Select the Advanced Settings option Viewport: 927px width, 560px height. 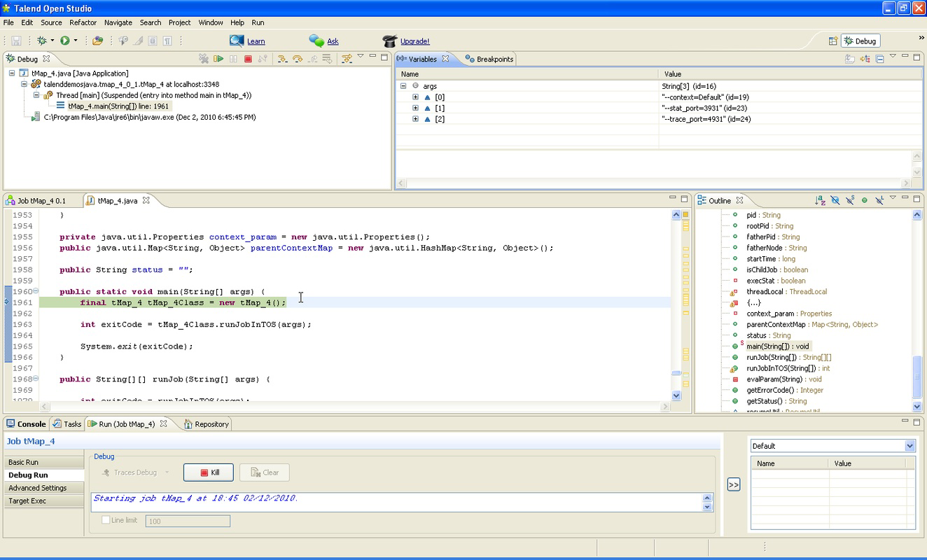click(43, 488)
